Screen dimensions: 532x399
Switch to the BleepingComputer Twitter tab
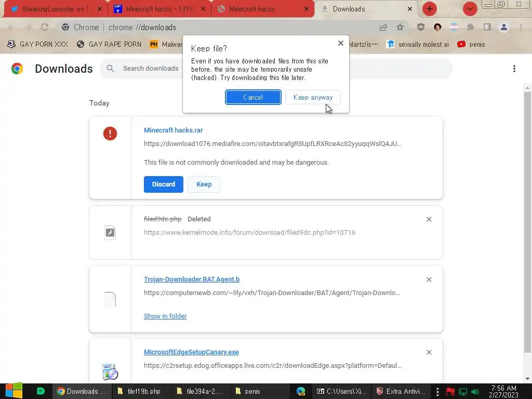[56, 9]
